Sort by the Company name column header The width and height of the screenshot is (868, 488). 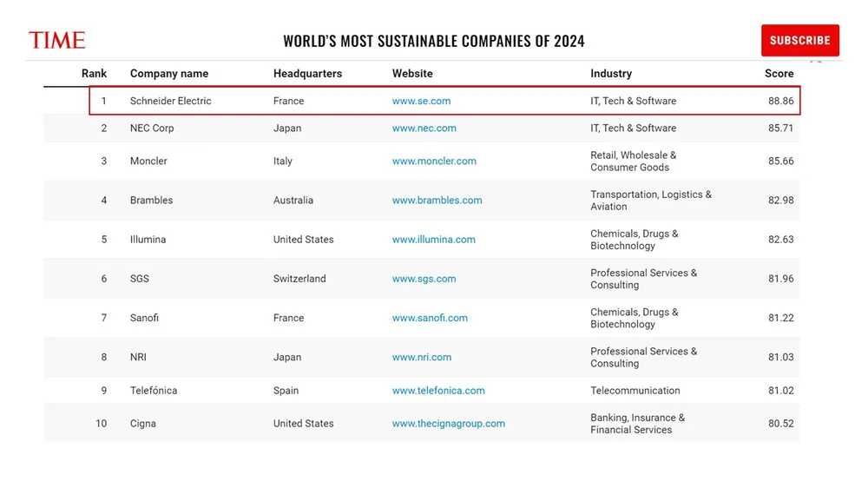[x=169, y=74]
